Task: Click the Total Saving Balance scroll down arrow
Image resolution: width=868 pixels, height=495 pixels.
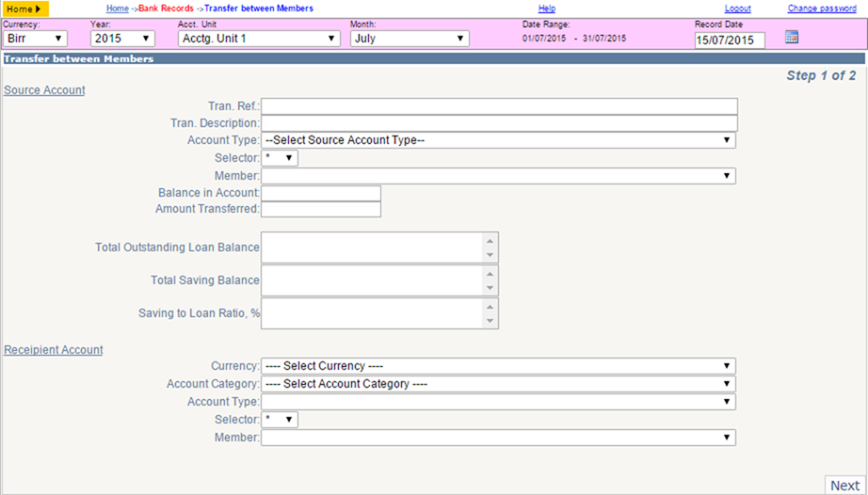Action: [x=490, y=288]
